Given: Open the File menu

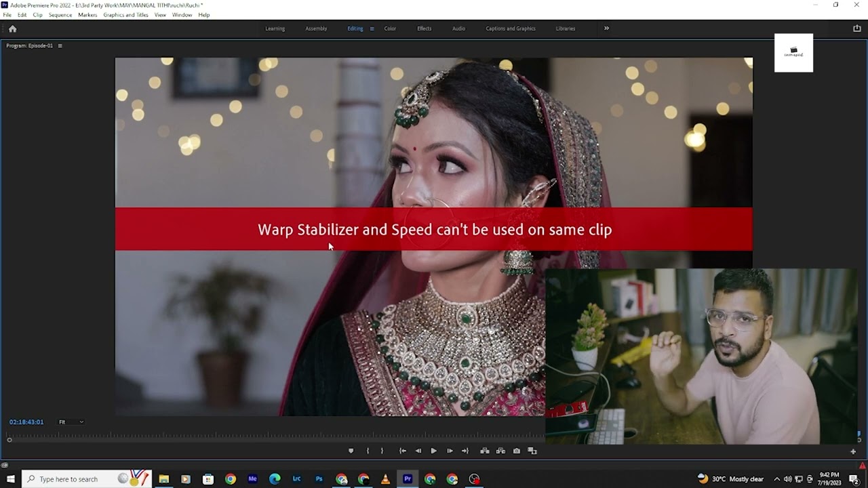Looking at the screenshot, I should click(7, 15).
